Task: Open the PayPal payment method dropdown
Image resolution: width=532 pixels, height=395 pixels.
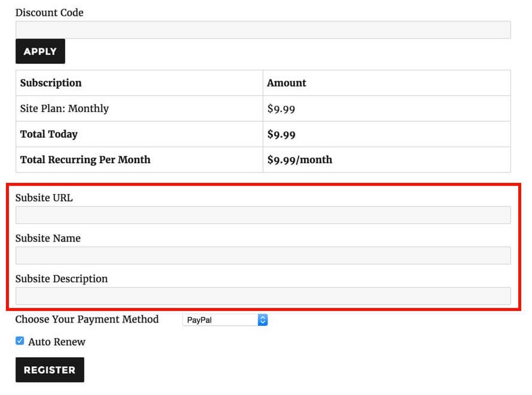Action: (225, 320)
